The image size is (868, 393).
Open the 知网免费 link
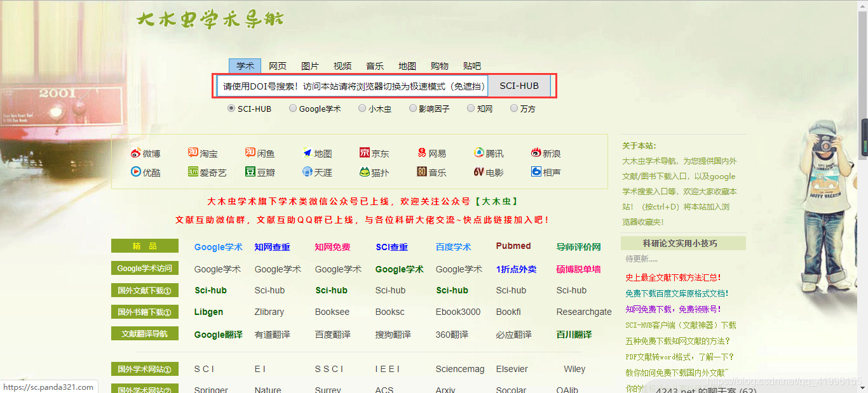[x=332, y=247]
